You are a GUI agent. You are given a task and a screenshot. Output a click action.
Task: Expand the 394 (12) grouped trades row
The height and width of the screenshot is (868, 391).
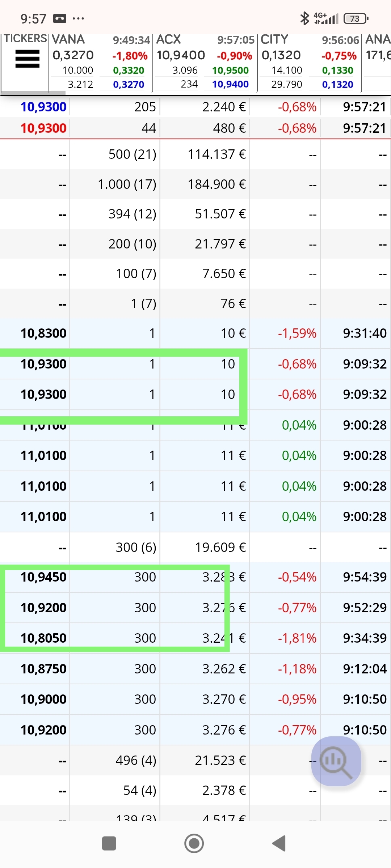(195, 214)
